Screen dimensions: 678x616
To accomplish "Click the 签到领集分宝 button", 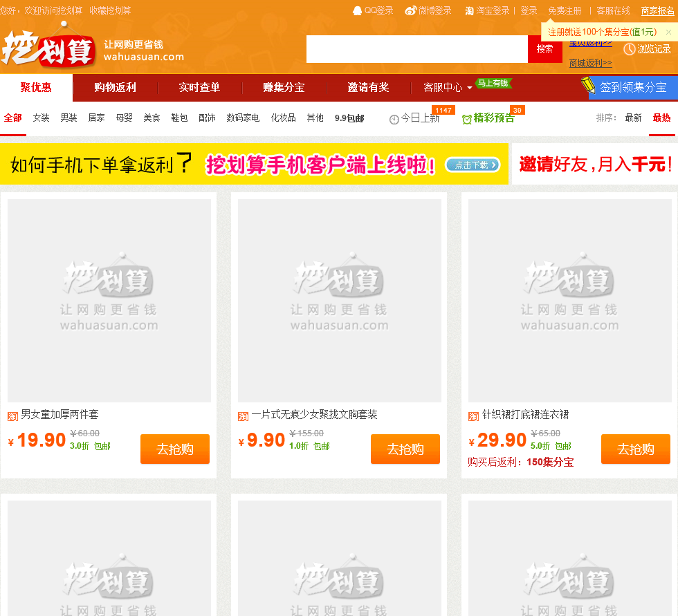I will coord(633,87).
